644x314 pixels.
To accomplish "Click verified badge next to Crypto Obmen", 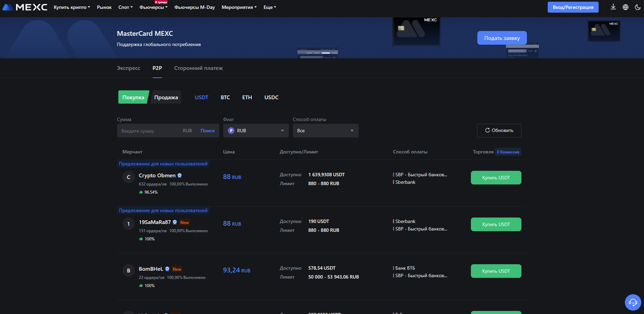I will pyautogui.click(x=180, y=176).
